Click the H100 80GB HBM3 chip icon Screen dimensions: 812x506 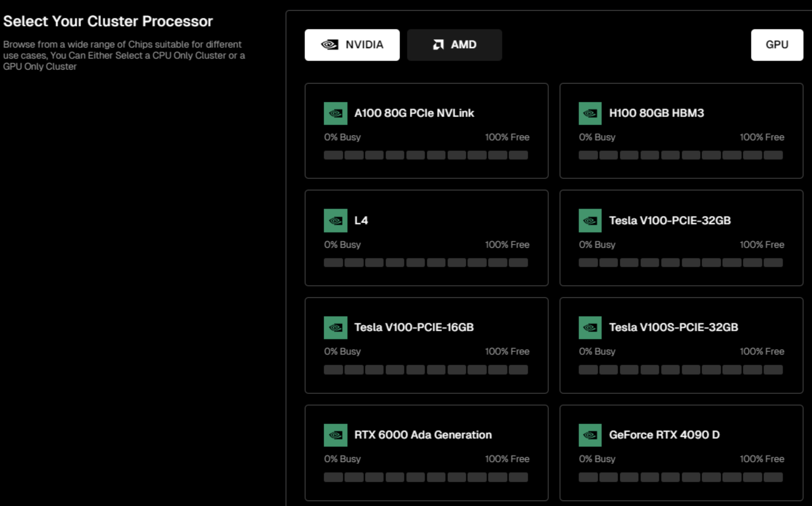pos(590,113)
